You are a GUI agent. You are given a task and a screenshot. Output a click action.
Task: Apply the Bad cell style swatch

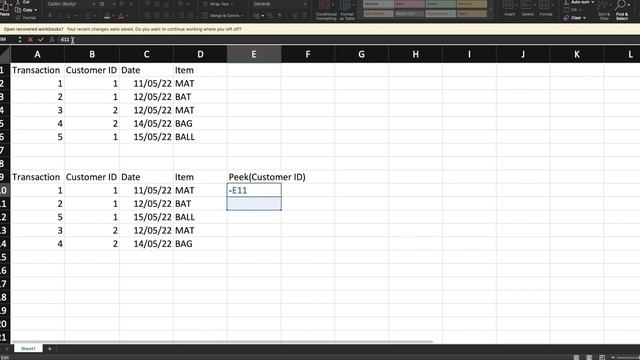click(409, 4)
